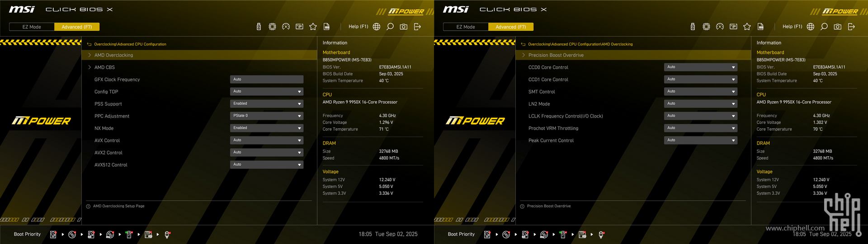Image resolution: width=868 pixels, height=244 pixels.
Task: Open CCD0 Core Control dropdown
Action: [x=701, y=67]
